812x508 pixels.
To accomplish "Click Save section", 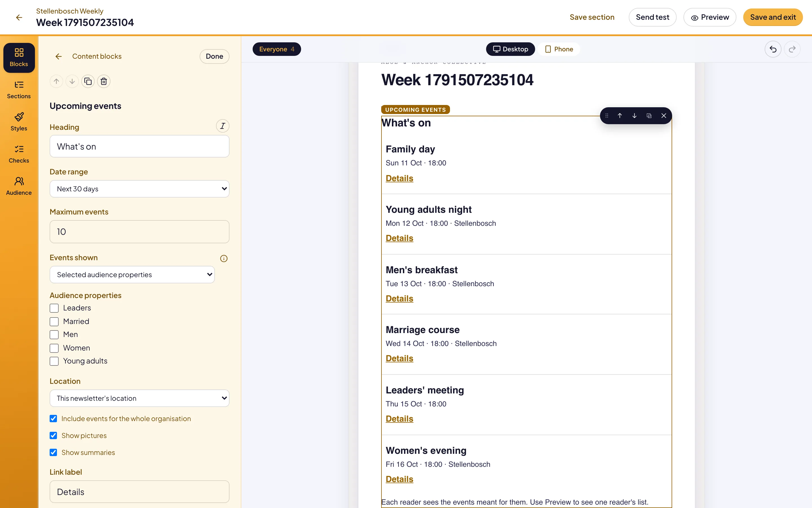I will click(592, 17).
